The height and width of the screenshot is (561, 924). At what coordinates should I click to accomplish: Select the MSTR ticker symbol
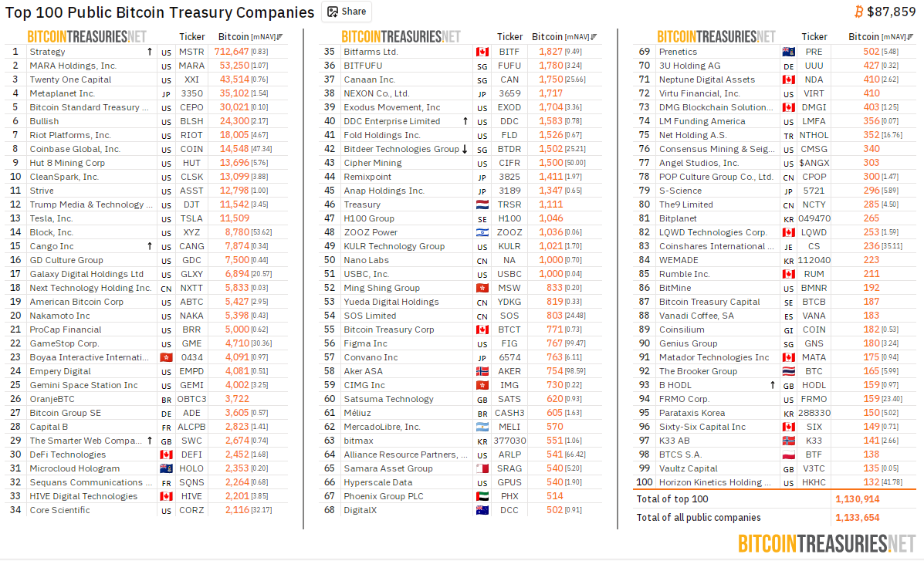(191, 52)
